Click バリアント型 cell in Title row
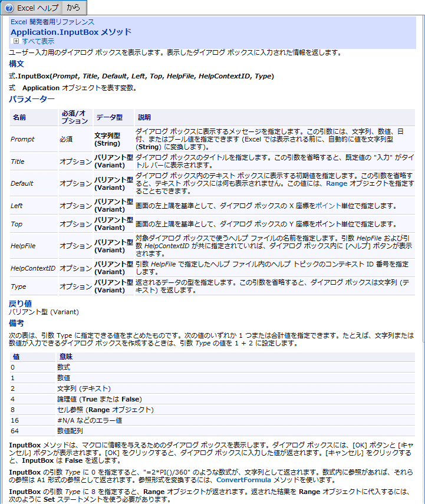The width and height of the screenshot is (425, 504). point(114,162)
